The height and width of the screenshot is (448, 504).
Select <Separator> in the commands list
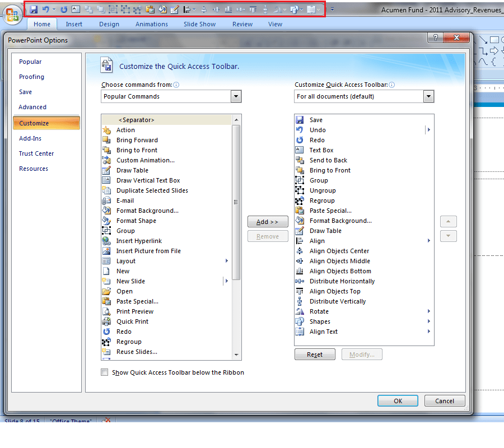pyautogui.click(x=166, y=120)
